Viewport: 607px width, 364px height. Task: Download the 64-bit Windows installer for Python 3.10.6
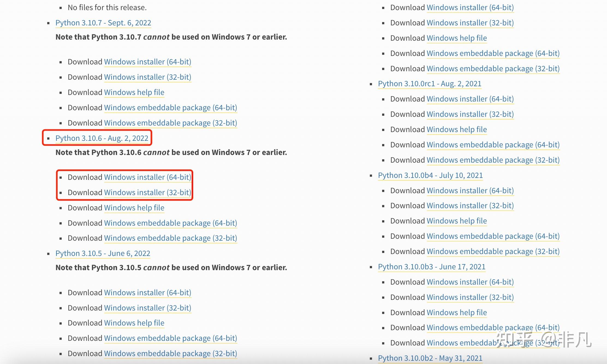tap(147, 177)
